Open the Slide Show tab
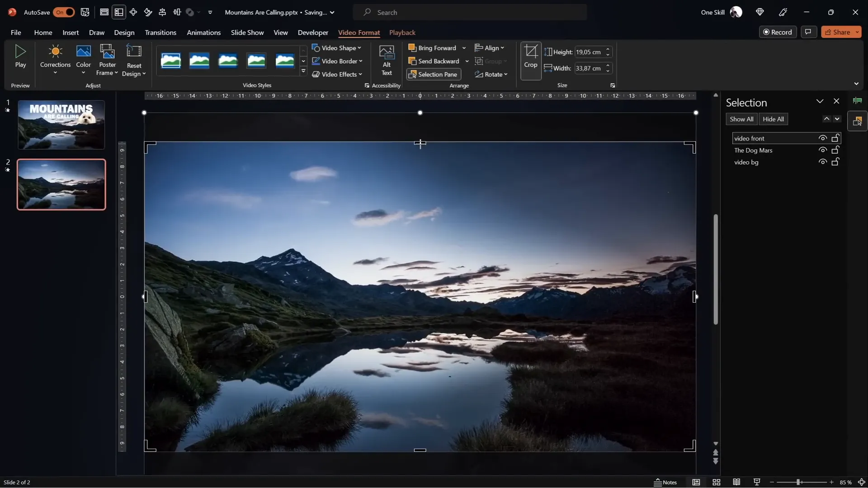868x488 pixels. [x=247, y=33]
